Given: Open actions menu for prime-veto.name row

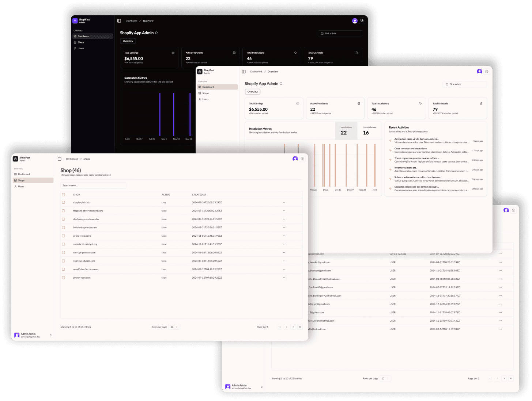Looking at the screenshot, I should [284, 236].
